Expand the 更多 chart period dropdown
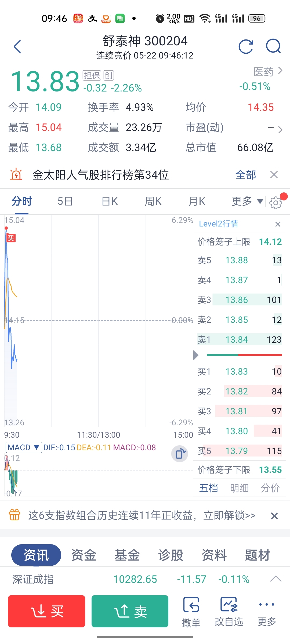 click(x=247, y=201)
